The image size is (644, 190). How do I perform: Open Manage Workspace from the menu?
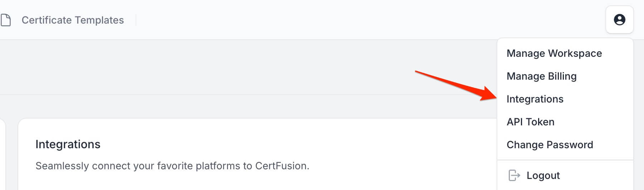click(x=554, y=53)
